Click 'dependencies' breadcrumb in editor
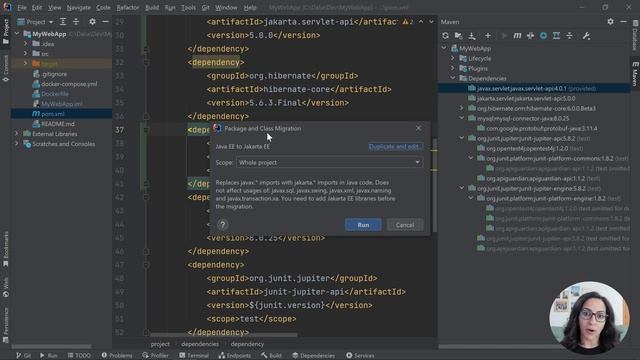The image size is (640, 360). pos(200,344)
